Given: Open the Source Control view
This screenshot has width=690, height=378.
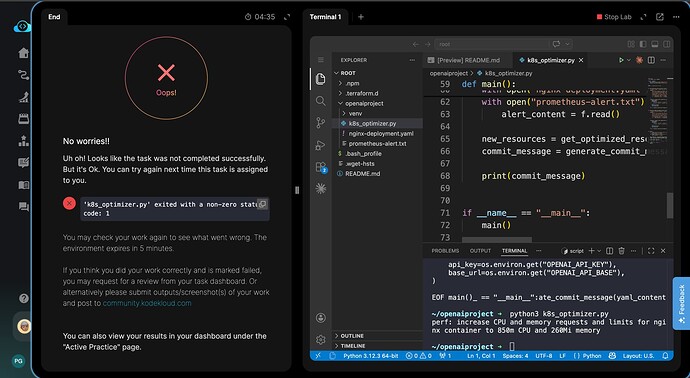Looking at the screenshot, I should [321, 123].
